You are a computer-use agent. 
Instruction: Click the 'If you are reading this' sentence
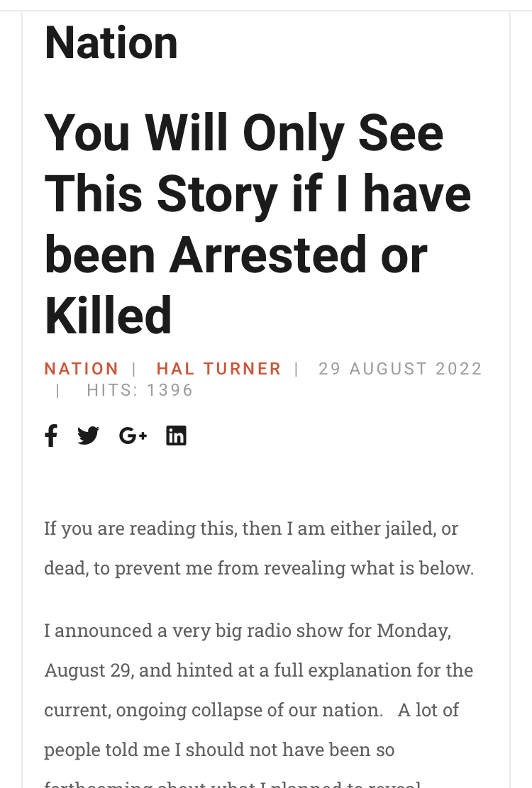pyautogui.click(x=140, y=528)
